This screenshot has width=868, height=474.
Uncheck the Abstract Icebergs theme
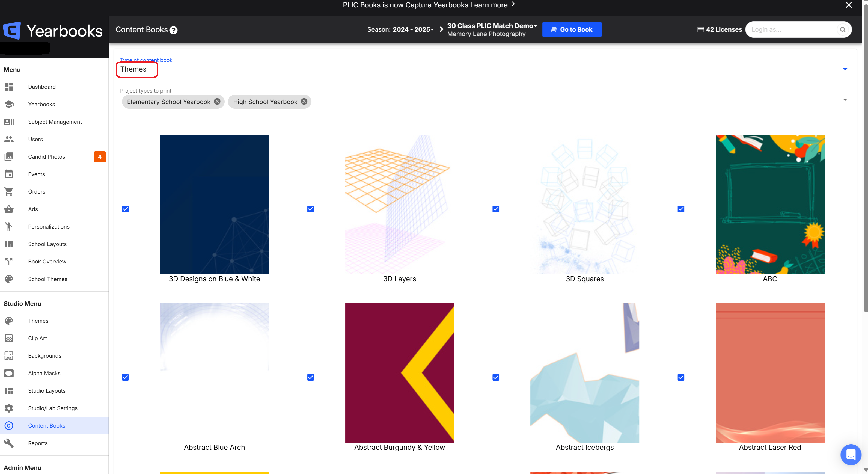pos(496,377)
